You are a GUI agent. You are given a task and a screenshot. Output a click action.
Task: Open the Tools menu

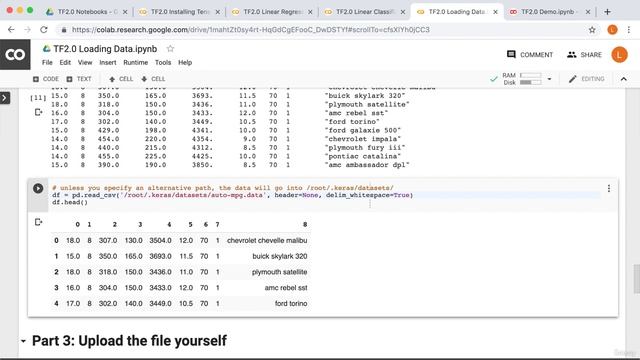click(163, 62)
